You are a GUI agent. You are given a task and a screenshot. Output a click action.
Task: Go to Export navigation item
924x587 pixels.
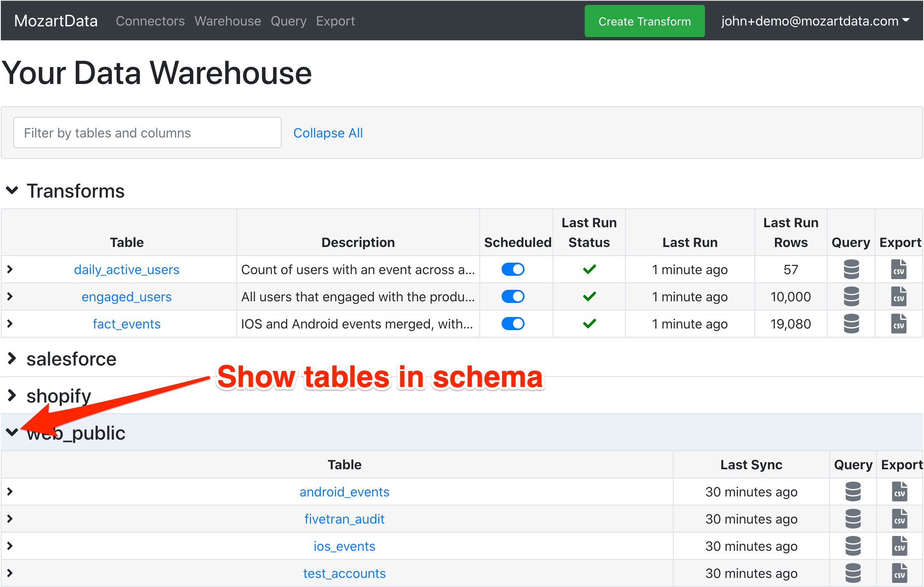(335, 21)
